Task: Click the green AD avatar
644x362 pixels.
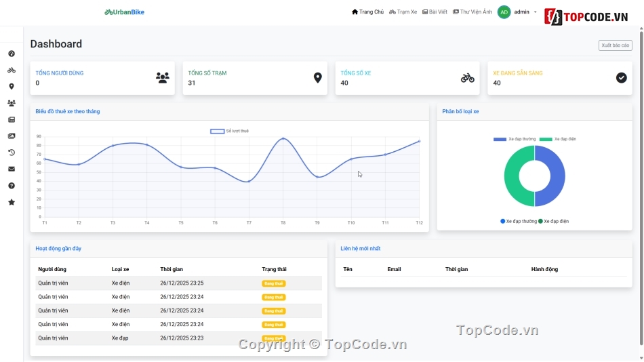Action: click(x=504, y=12)
